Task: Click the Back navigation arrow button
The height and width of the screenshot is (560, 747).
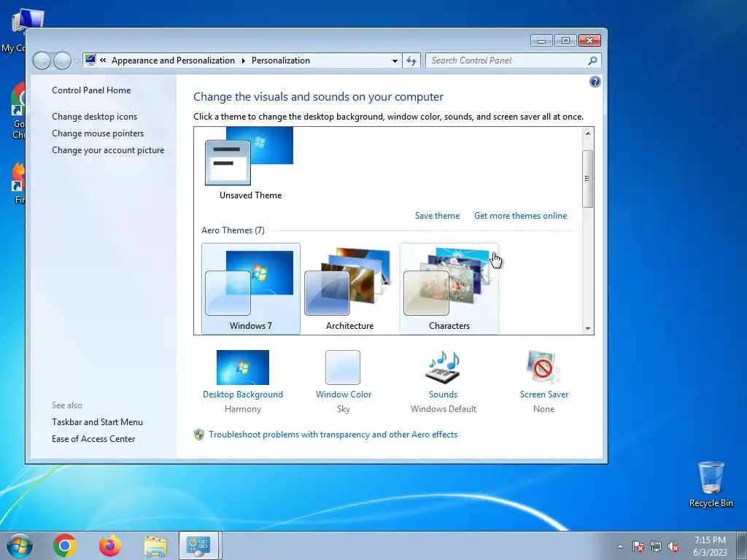Action: tap(42, 61)
